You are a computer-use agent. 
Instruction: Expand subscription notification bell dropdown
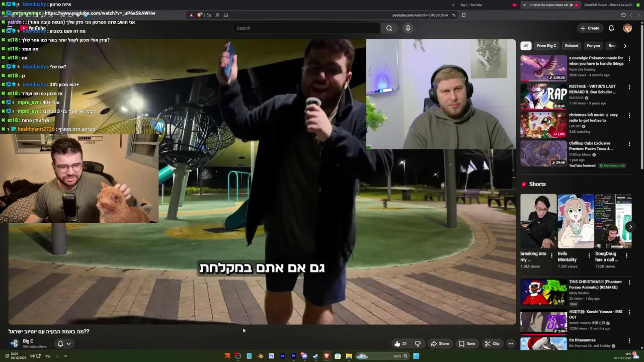click(64, 344)
